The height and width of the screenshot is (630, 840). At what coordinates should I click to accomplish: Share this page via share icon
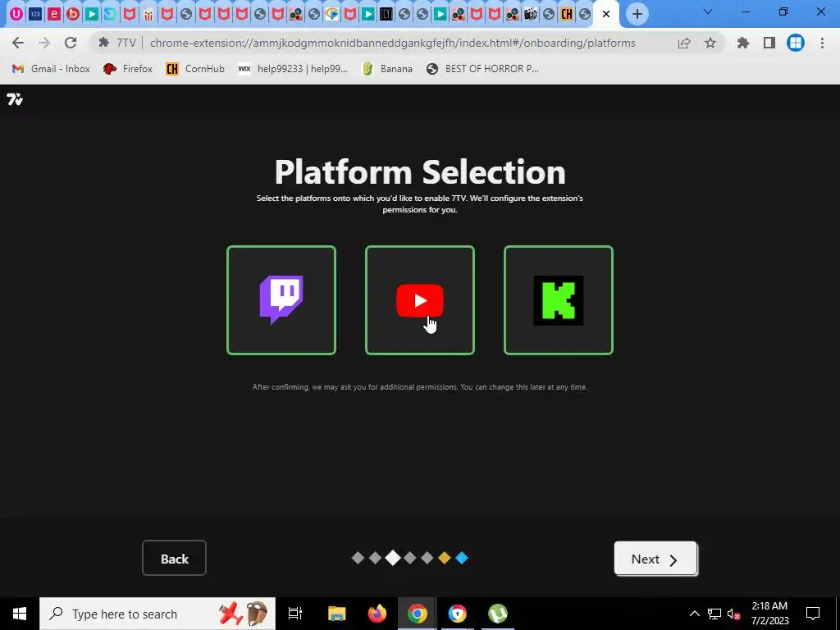[684, 43]
